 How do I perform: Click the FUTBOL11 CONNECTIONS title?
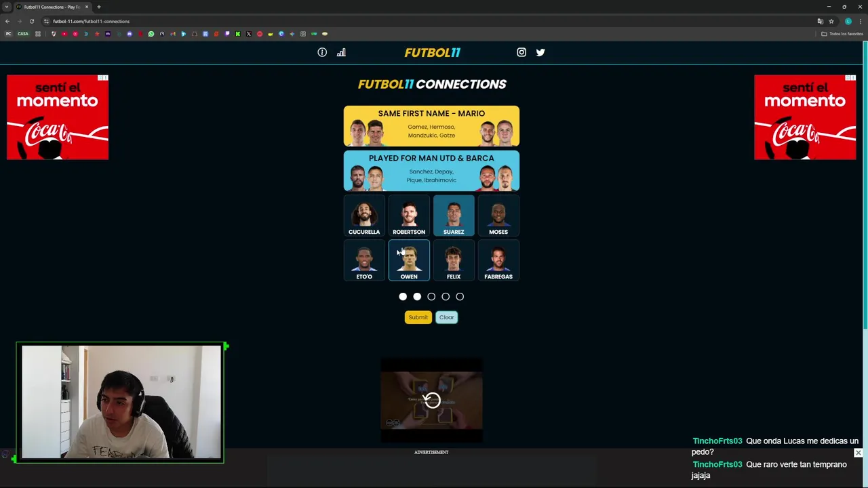click(x=432, y=84)
